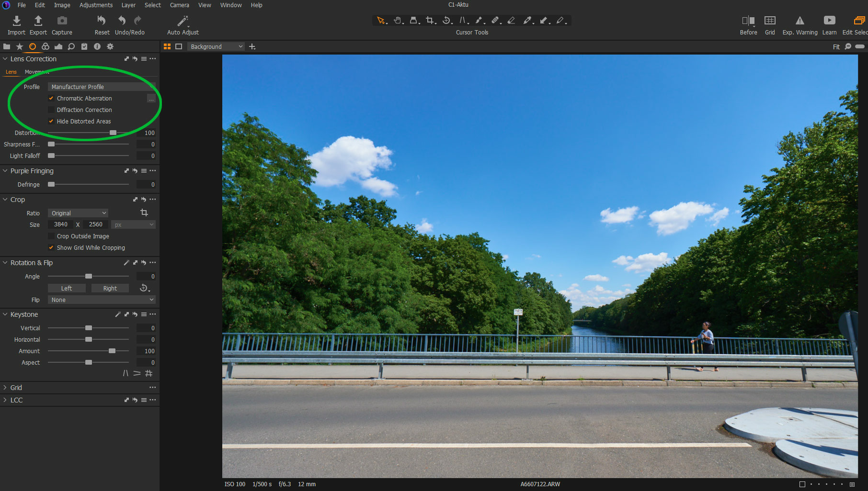The width and height of the screenshot is (868, 491).
Task: Open the crop Ratio dropdown
Action: pos(78,213)
